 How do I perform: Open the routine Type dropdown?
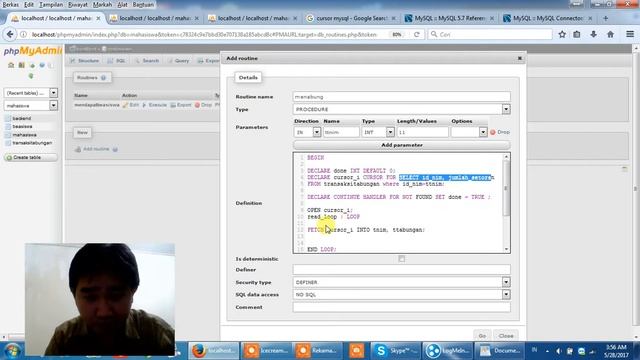[506, 109]
